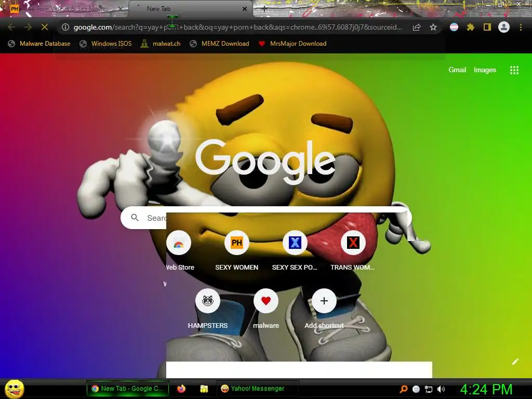This screenshot has width=532, height=399.
Task: Open the HAMPSTERS shortcut
Action: [208, 308]
